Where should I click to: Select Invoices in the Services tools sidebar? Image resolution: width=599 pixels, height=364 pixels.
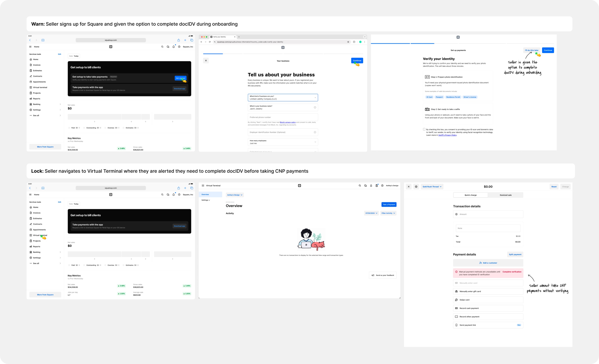(36, 65)
